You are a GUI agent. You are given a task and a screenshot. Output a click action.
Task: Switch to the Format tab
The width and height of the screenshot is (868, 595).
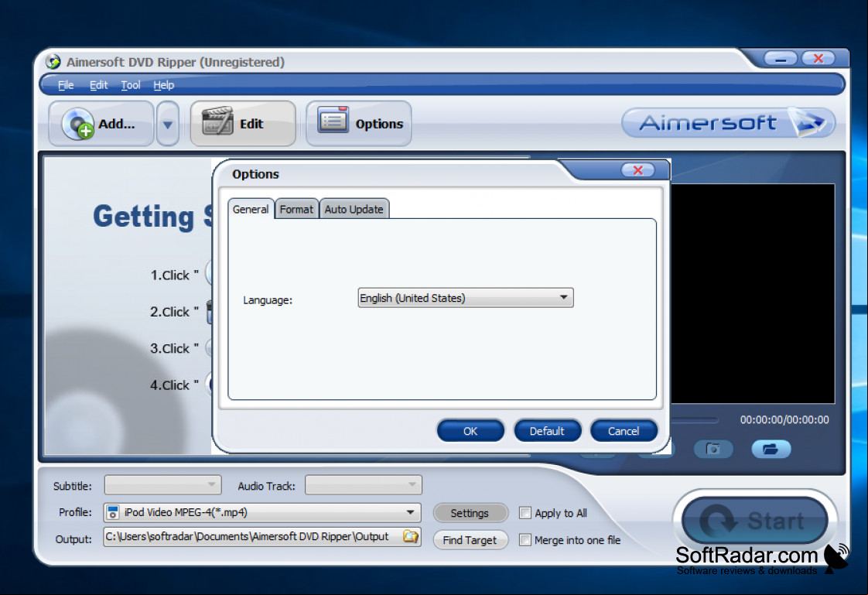296,209
